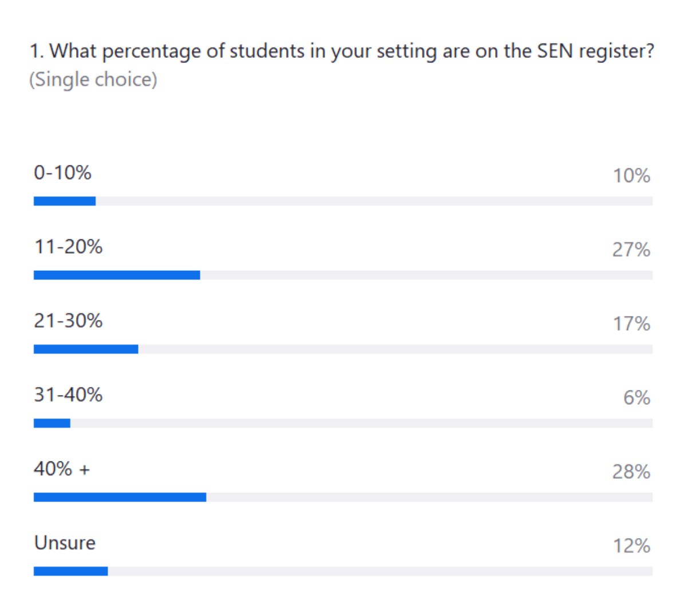Select the "31-40%" option label

coord(68,394)
